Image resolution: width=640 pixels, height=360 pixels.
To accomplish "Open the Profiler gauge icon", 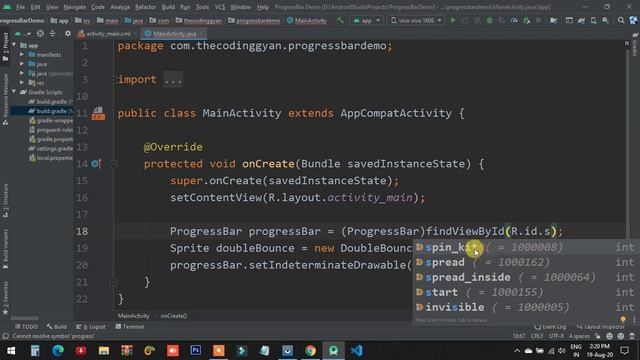I will point(514,20).
